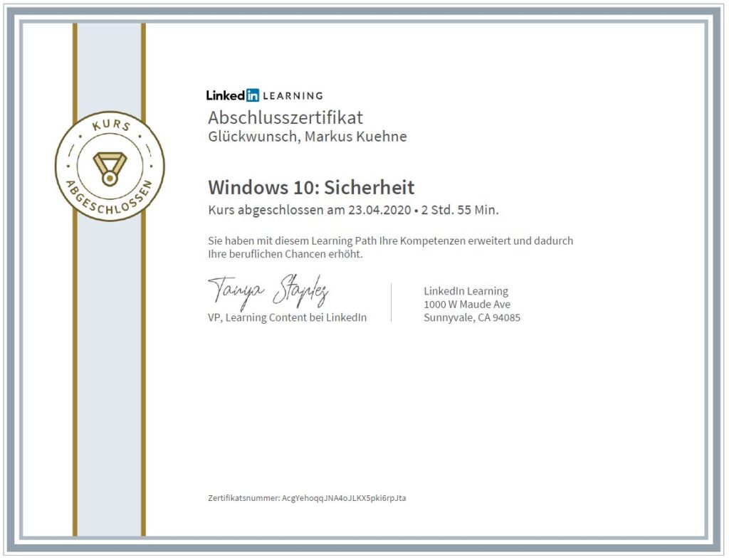Click the line Ihre beruflichen Chancen erhöht

[285, 254]
